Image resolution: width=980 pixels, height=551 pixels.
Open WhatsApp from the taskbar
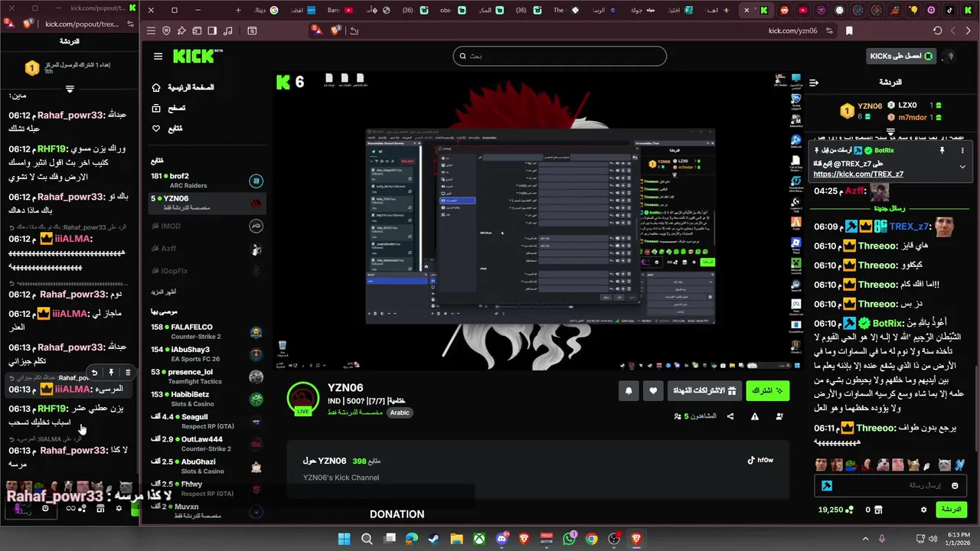click(569, 539)
